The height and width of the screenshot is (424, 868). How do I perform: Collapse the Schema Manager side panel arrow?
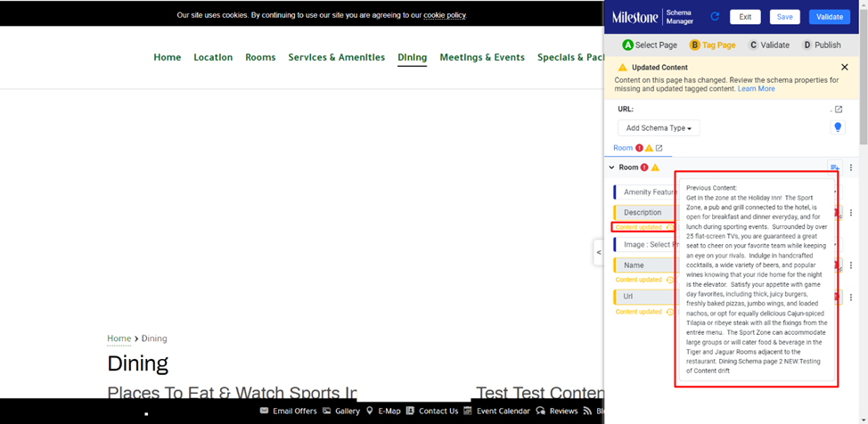tap(598, 252)
